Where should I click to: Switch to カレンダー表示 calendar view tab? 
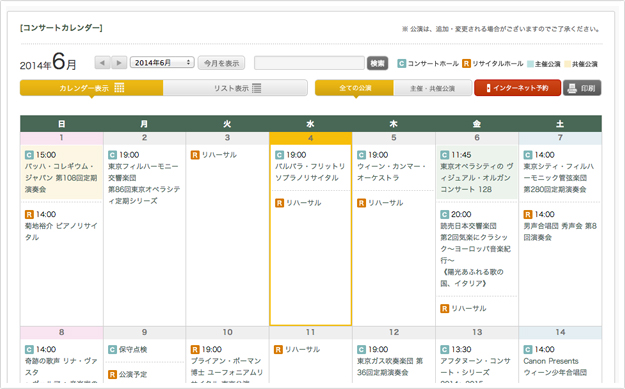click(91, 88)
